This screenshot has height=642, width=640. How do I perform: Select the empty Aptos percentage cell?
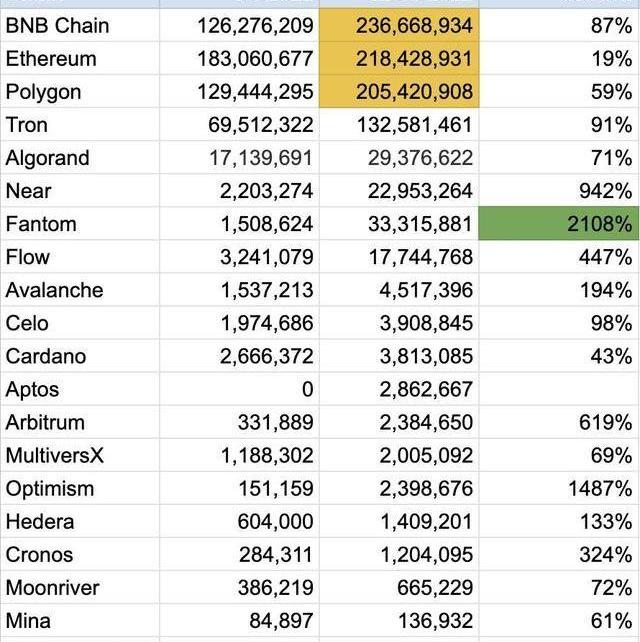[x=559, y=389]
